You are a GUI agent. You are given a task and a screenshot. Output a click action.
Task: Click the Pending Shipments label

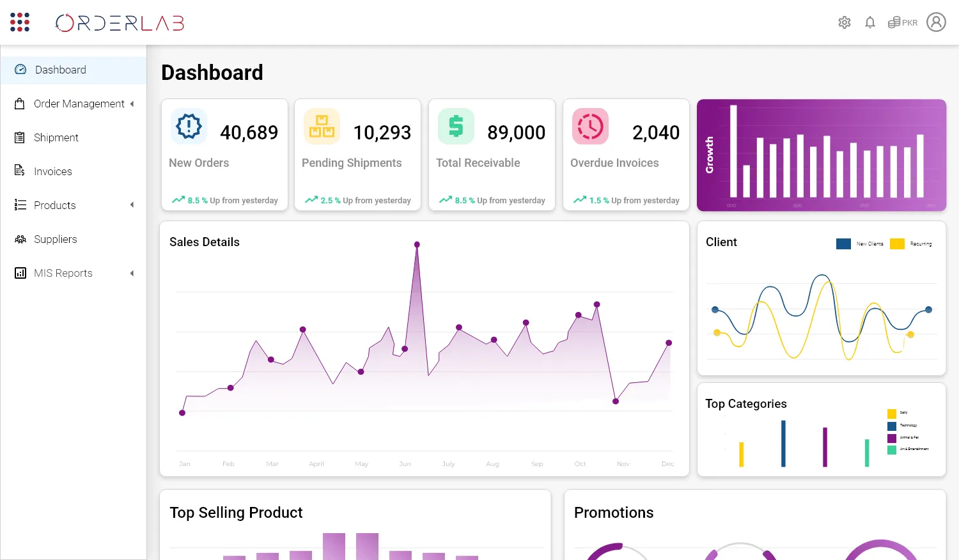pos(352,163)
